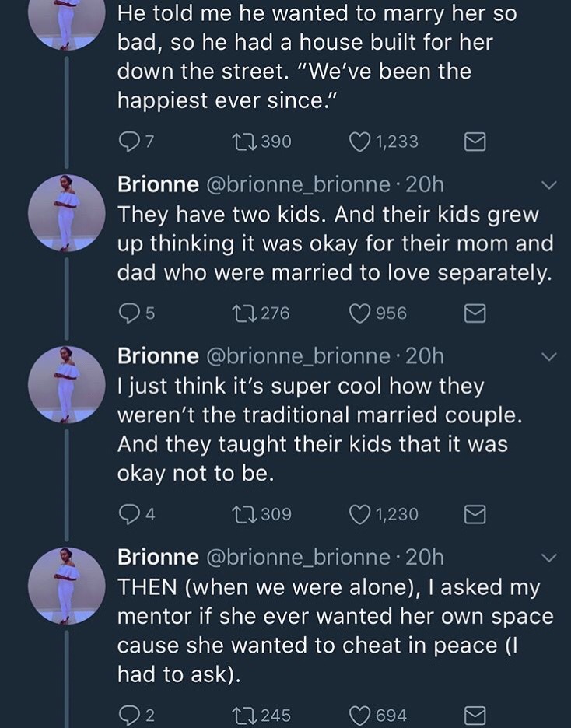Expand chevron menu on "I just think" tweet

click(549, 357)
